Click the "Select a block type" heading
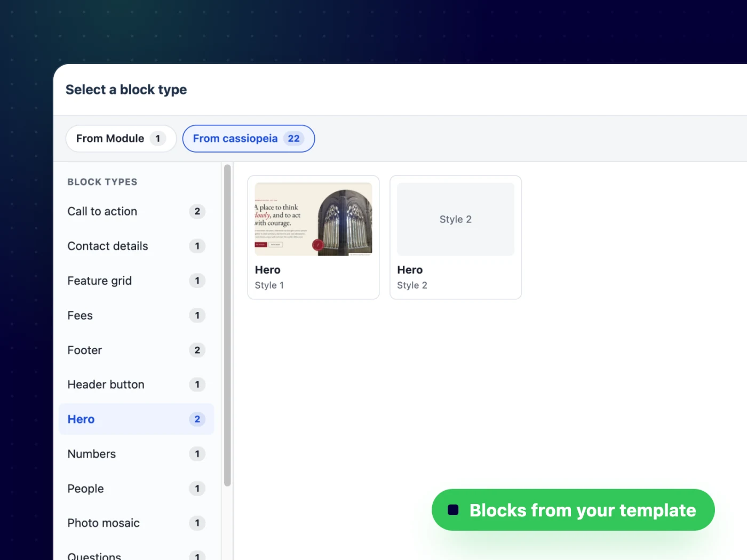The height and width of the screenshot is (560, 747). tap(126, 90)
